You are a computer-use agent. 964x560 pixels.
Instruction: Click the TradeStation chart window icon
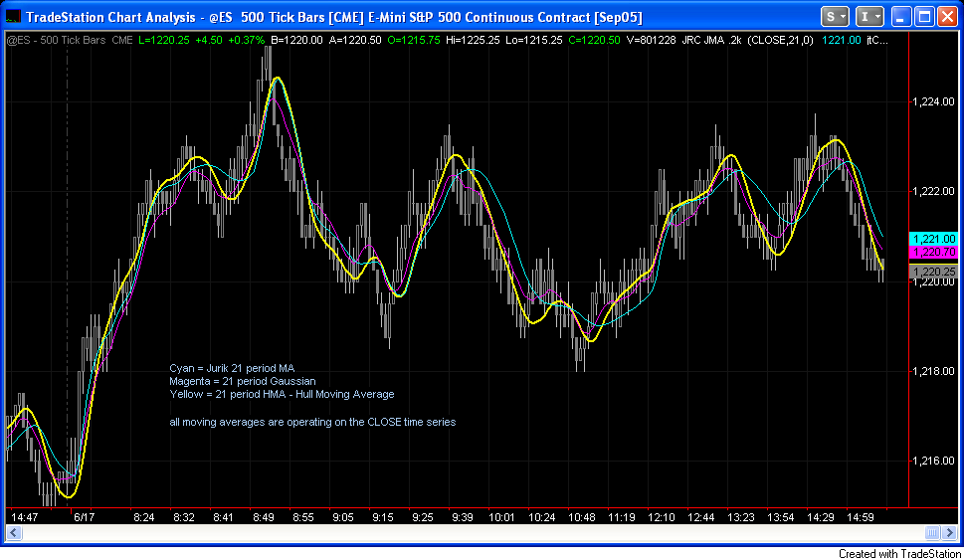13,17
